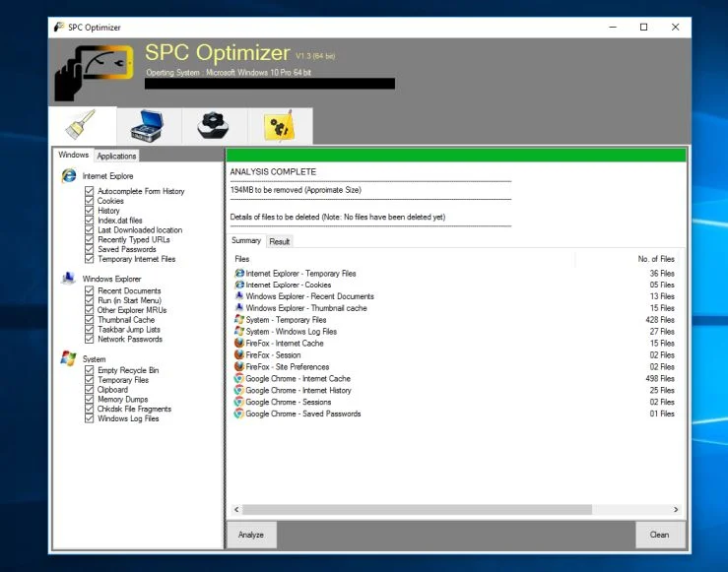Click the horizontal scrollbar thumb
Screen dimensions: 728x572
click(x=417, y=509)
